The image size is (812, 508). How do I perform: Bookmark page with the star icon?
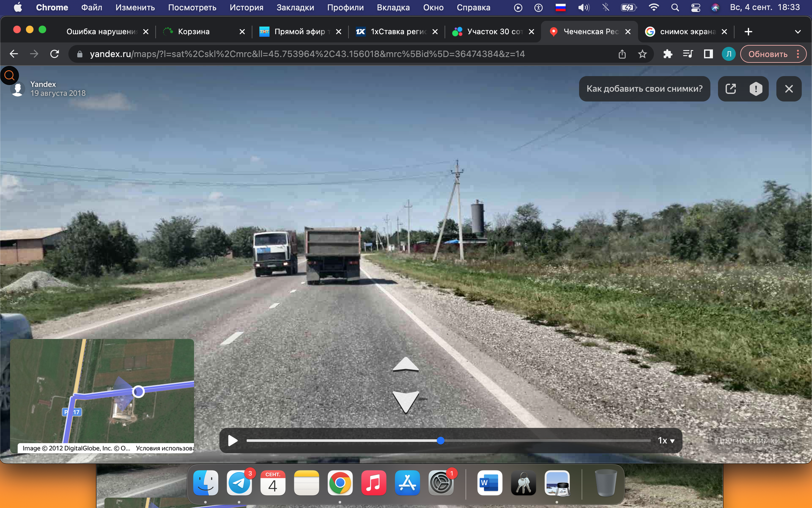click(642, 54)
